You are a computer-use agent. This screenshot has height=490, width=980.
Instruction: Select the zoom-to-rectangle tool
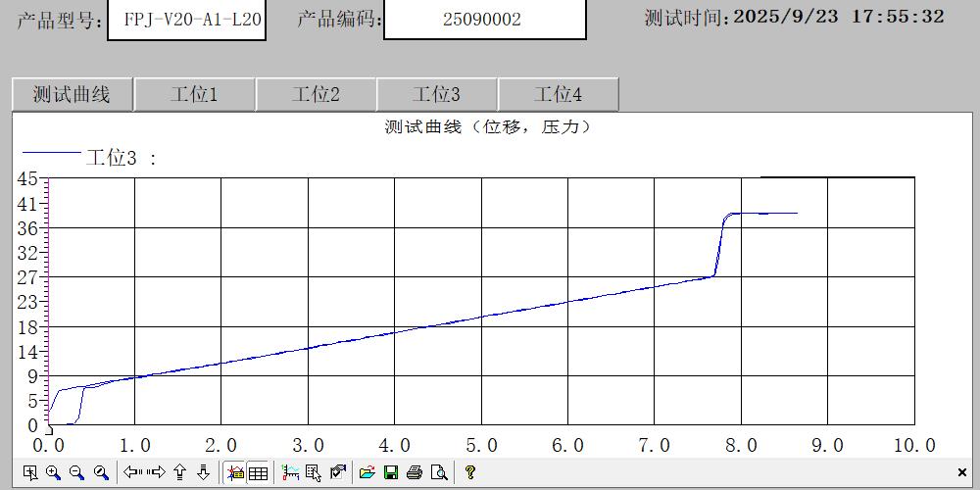point(29,472)
